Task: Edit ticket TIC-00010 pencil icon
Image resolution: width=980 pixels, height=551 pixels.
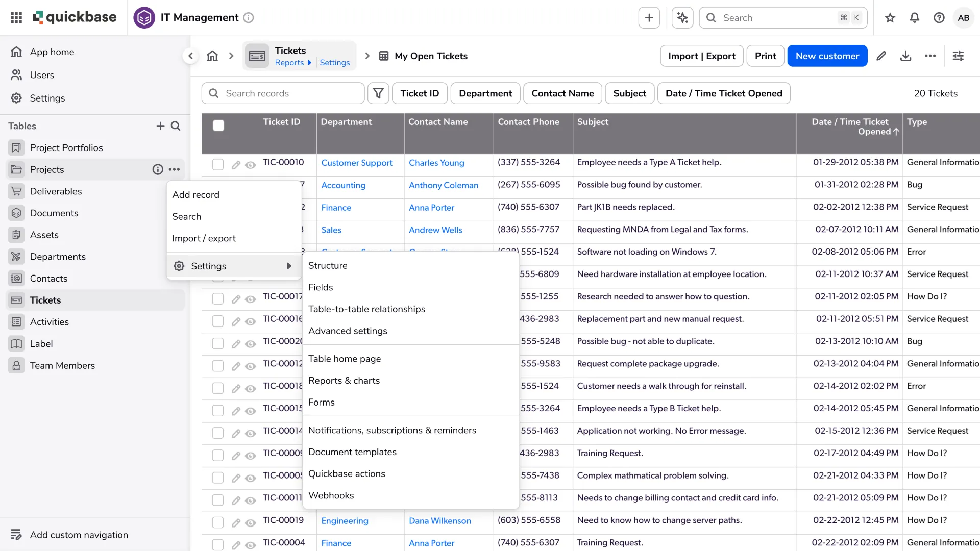Action: pos(236,165)
